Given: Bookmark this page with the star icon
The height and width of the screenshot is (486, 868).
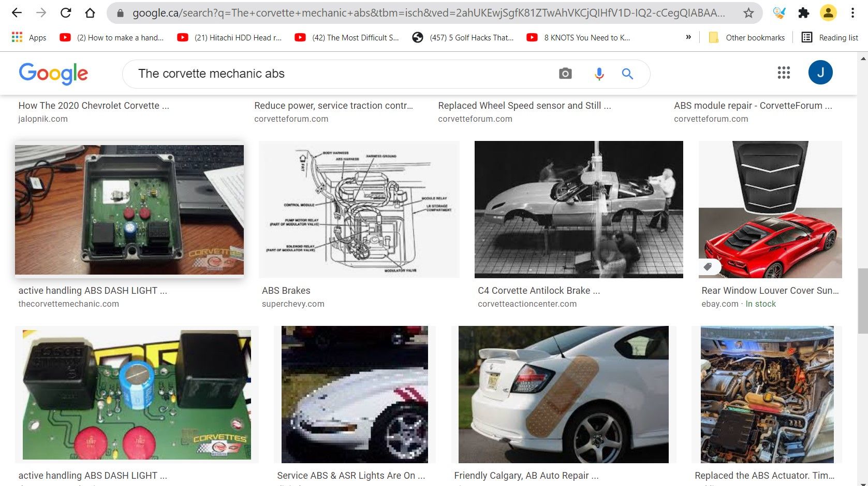Looking at the screenshot, I should [748, 13].
